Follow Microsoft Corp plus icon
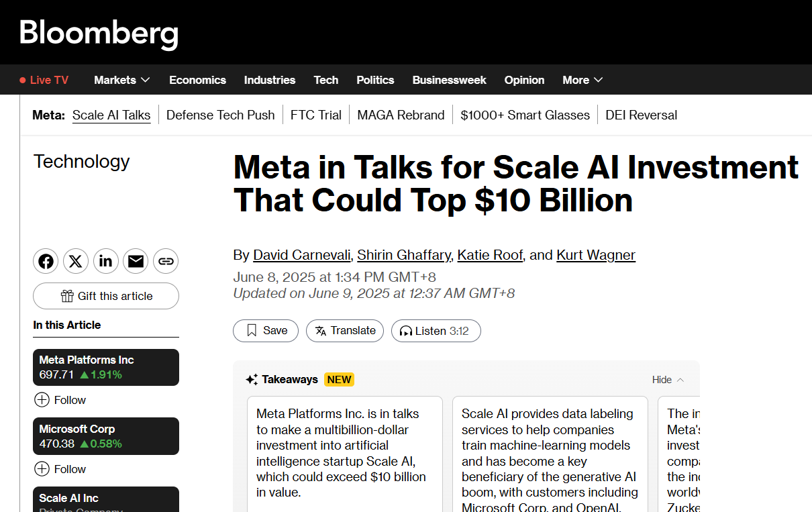812x512 pixels. [x=42, y=469]
